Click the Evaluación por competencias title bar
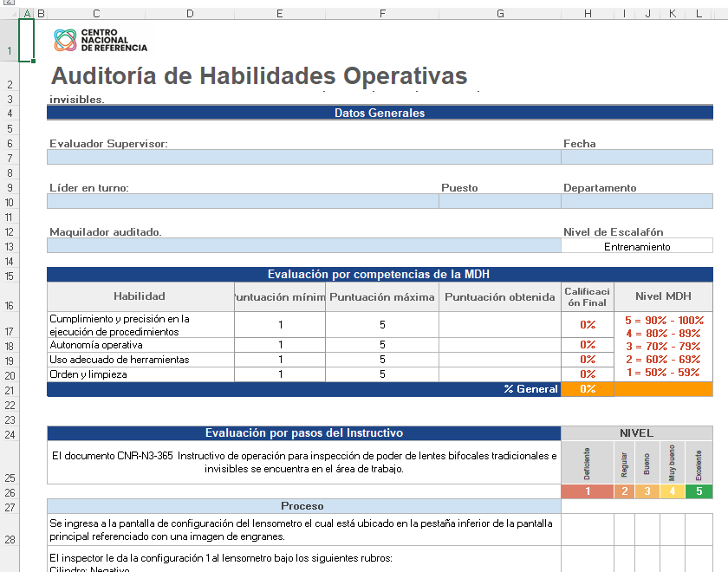 coord(379,274)
